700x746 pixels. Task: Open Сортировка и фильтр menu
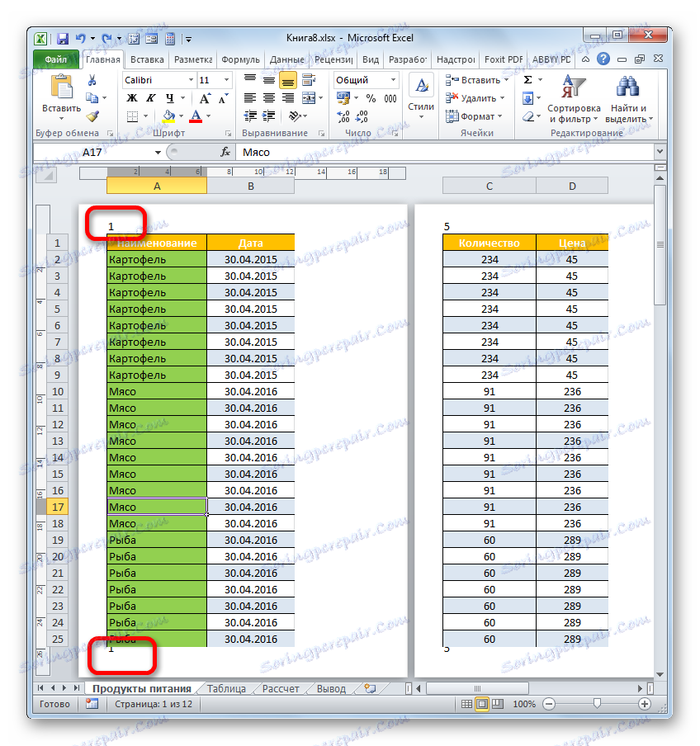574,99
